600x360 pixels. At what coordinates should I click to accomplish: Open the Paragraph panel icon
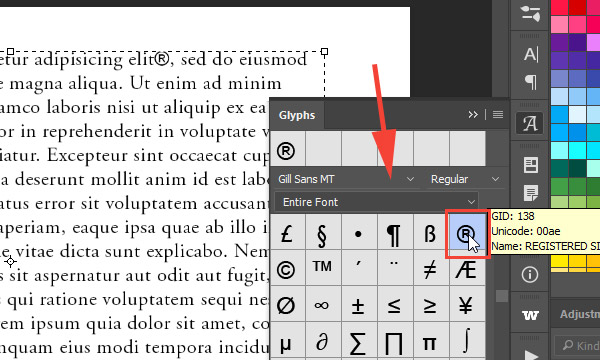tap(530, 82)
